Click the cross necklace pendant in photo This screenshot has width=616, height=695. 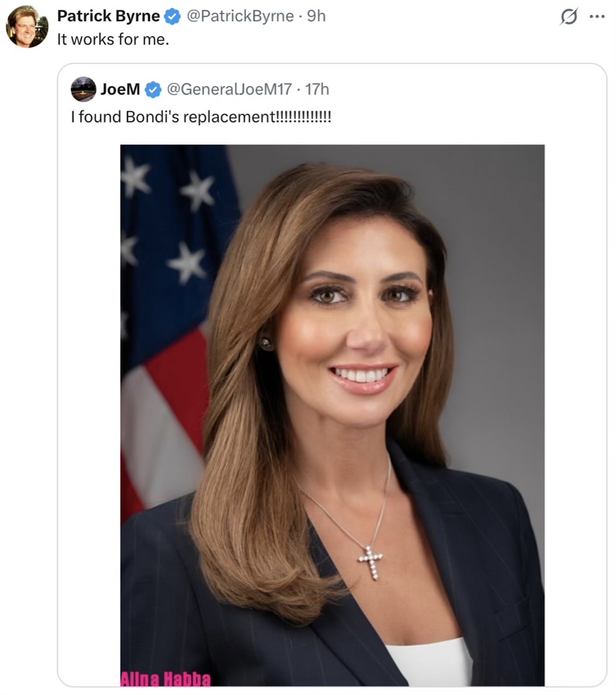tap(370, 561)
